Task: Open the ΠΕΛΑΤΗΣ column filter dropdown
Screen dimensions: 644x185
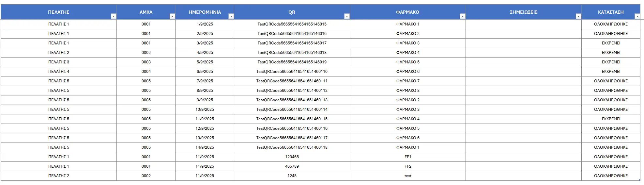Action: (x=114, y=16)
